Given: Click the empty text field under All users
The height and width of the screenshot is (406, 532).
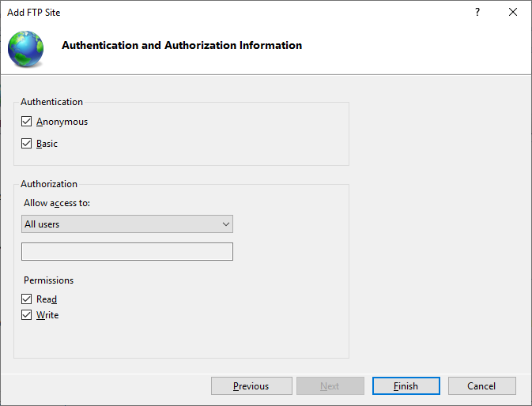Looking at the screenshot, I should [126, 251].
